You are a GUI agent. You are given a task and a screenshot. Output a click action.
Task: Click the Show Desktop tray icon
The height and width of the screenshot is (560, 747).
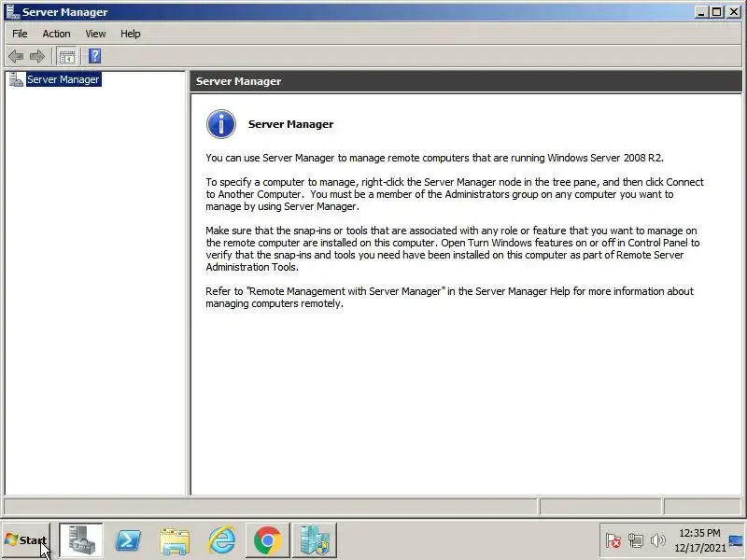click(x=737, y=540)
